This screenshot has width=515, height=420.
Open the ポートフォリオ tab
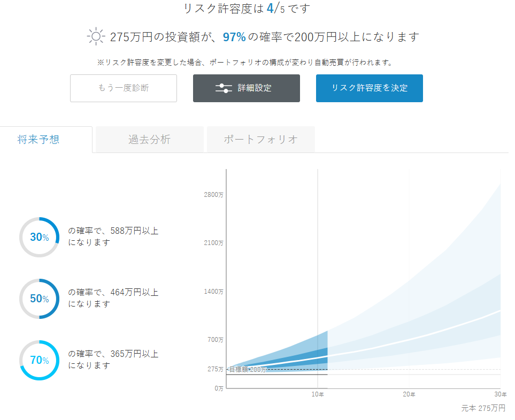[260, 139]
